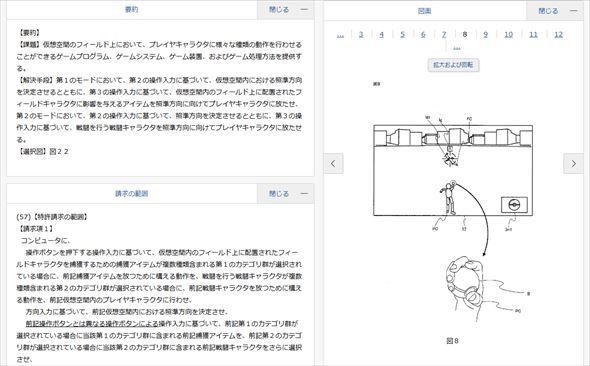Screen dimensions: 590x366
Task: Open the 拡大および回転 button
Action: click(x=453, y=65)
